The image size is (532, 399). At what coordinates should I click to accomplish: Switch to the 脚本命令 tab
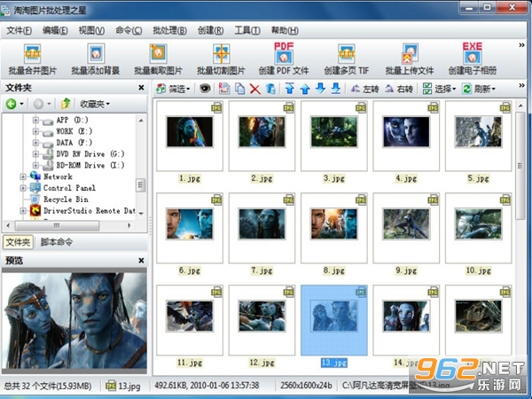[57, 242]
